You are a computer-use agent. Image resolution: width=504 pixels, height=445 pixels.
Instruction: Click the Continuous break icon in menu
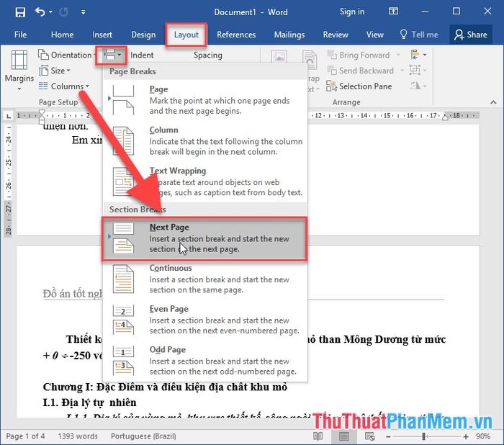point(123,279)
